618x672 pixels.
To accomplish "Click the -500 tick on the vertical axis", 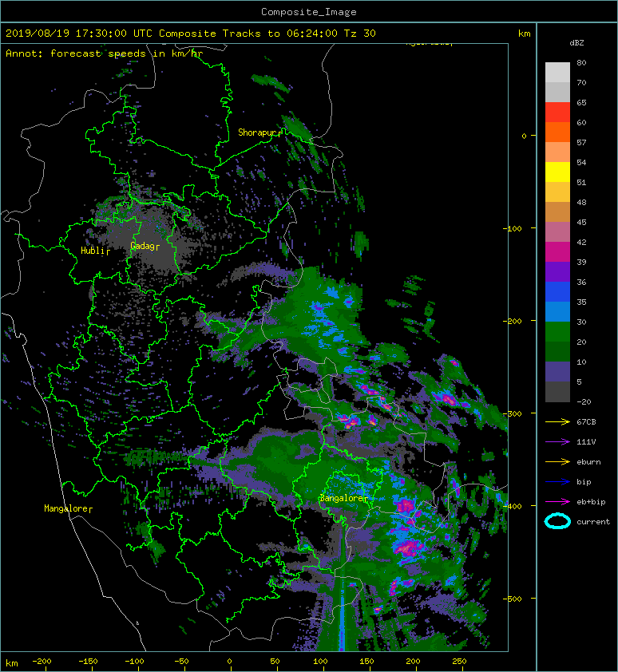I will [513, 599].
